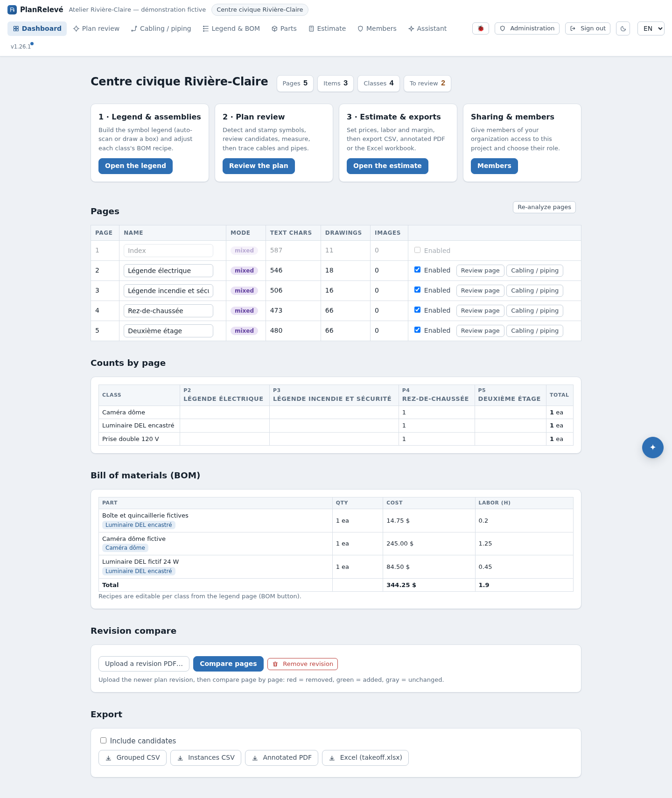672x798 pixels.
Task: Click Members button in Sharing card
Action: point(494,166)
